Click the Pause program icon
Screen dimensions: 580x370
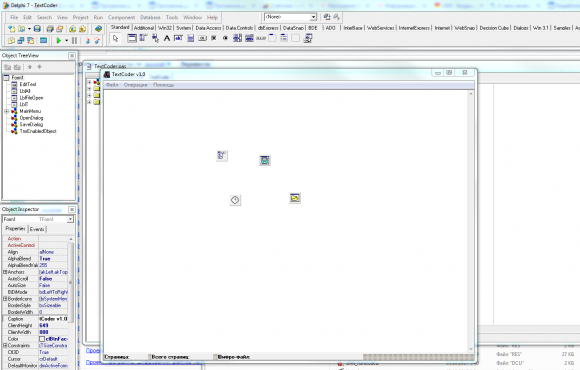74,40
